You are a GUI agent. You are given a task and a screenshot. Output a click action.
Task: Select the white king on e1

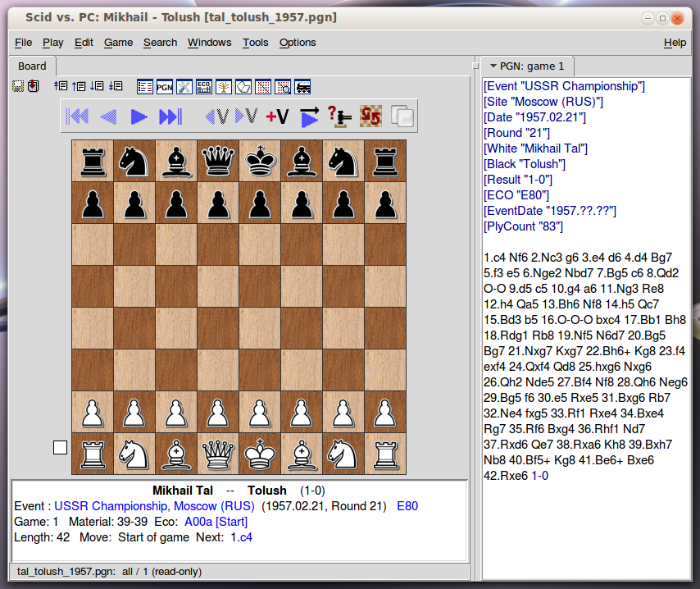point(260,454)
